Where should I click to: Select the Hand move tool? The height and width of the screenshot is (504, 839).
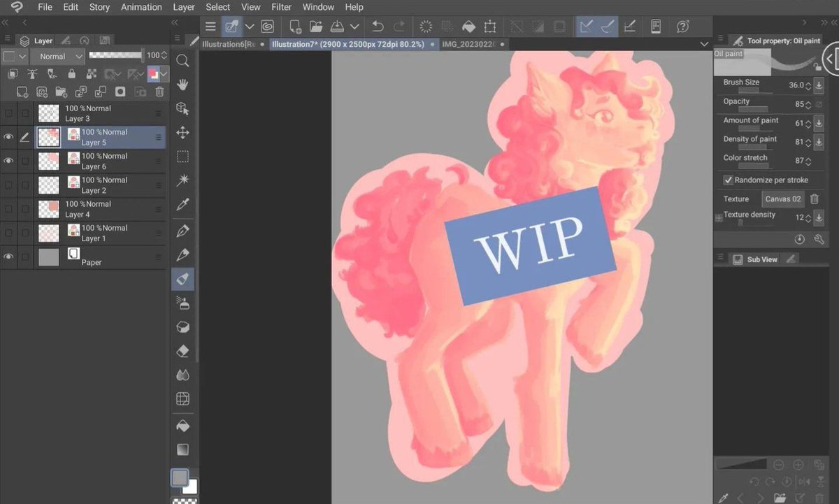pos(182,85)
